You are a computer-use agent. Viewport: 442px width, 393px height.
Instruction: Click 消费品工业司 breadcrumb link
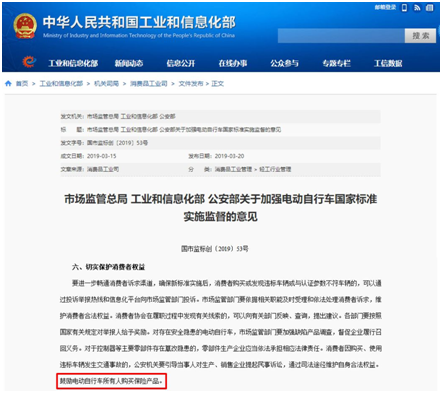149,83
